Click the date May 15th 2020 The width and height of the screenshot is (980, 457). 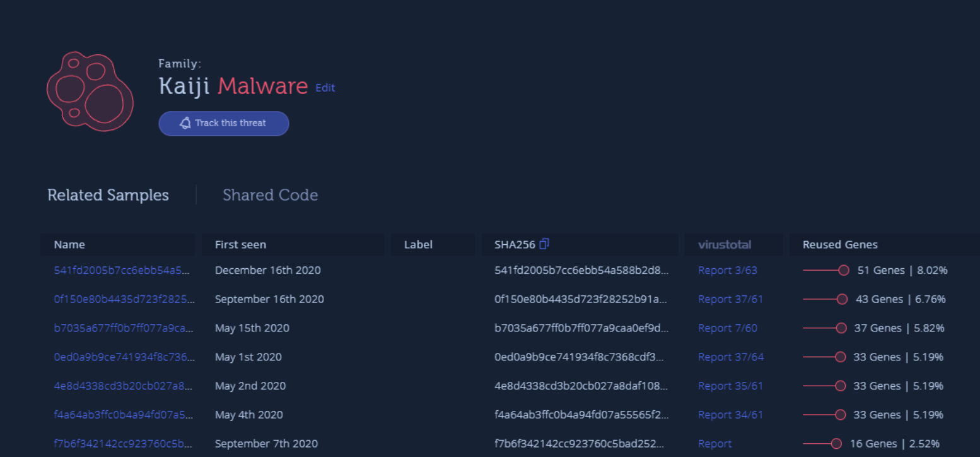click(x=252, y=328)
